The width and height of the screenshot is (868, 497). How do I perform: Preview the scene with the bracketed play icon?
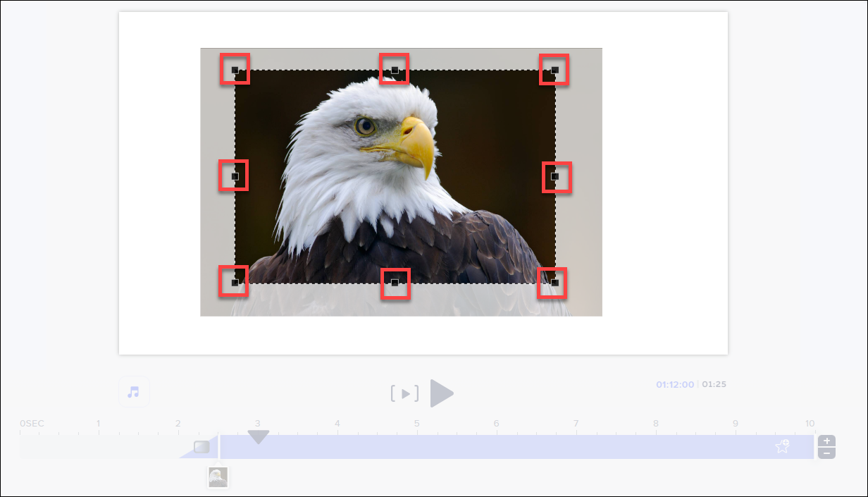(404, 394)
